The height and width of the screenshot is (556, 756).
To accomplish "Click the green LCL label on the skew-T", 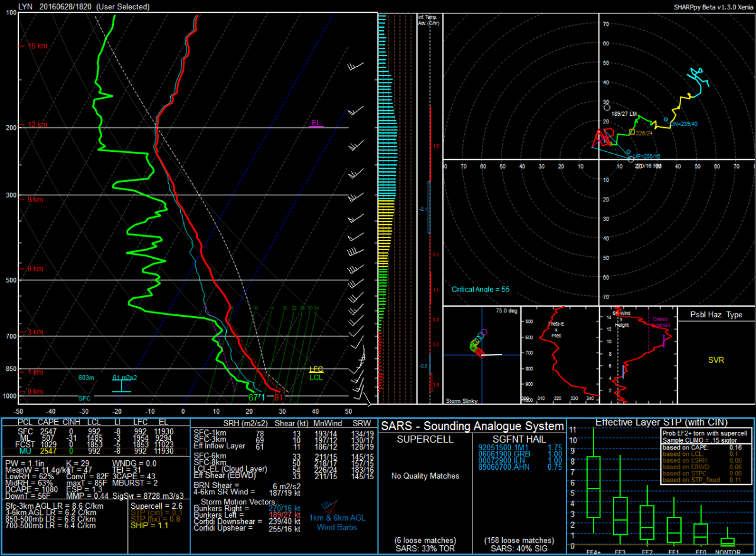I will (316, 377).
